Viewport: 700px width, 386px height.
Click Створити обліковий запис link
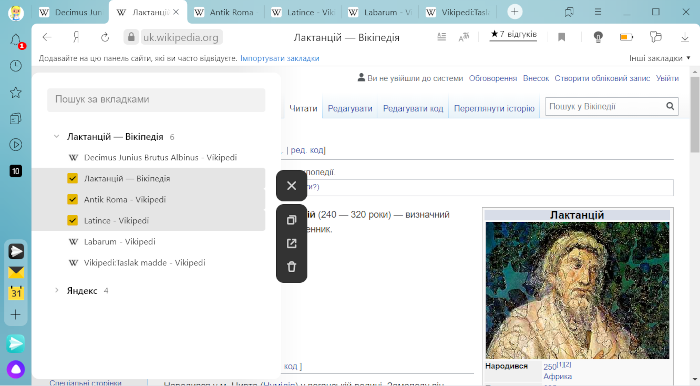coord(602,79)
